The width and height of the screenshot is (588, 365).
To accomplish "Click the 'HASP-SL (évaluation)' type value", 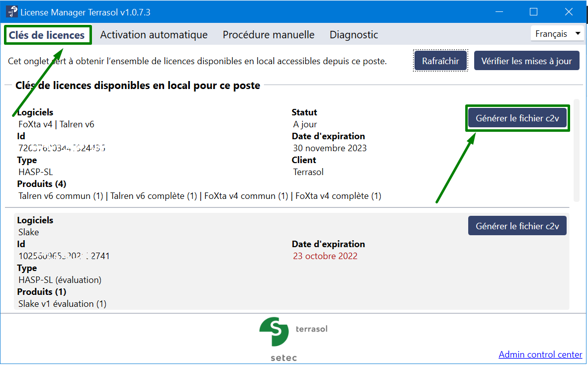I will click(x=60, y=280).
